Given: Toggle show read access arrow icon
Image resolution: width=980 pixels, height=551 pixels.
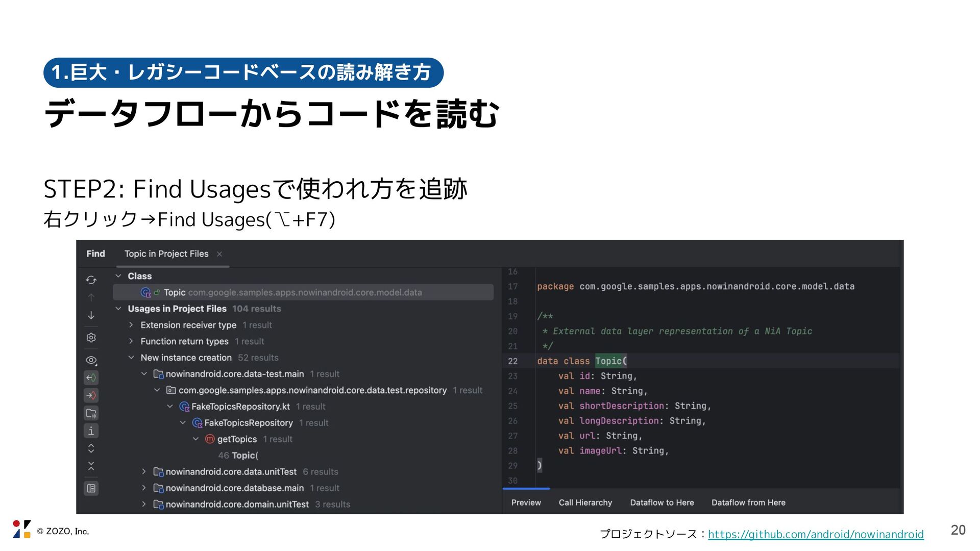Looking at the screenshot, I should 91,378.
